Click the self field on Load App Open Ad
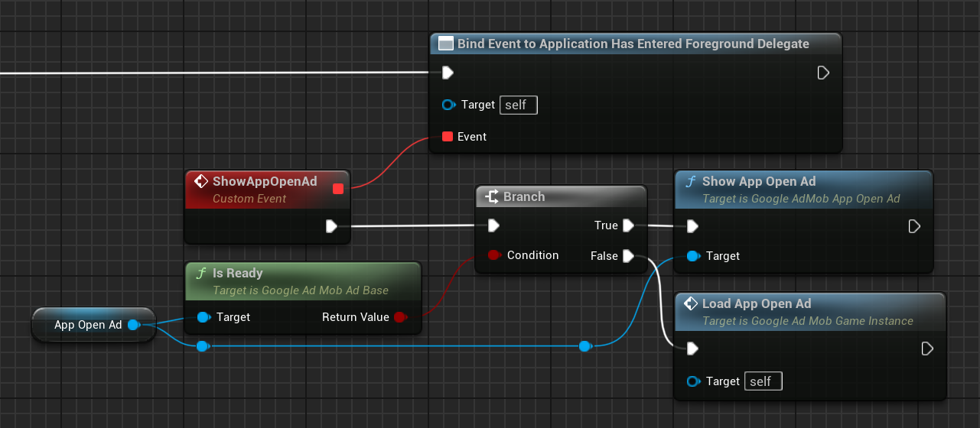This screenshot has width=980, height=428. (x=763, y=381)
